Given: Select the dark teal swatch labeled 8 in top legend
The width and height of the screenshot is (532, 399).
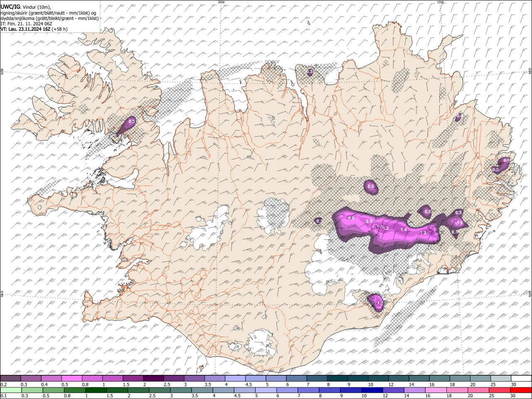Looking at the screenshot, I should [337, 378].
